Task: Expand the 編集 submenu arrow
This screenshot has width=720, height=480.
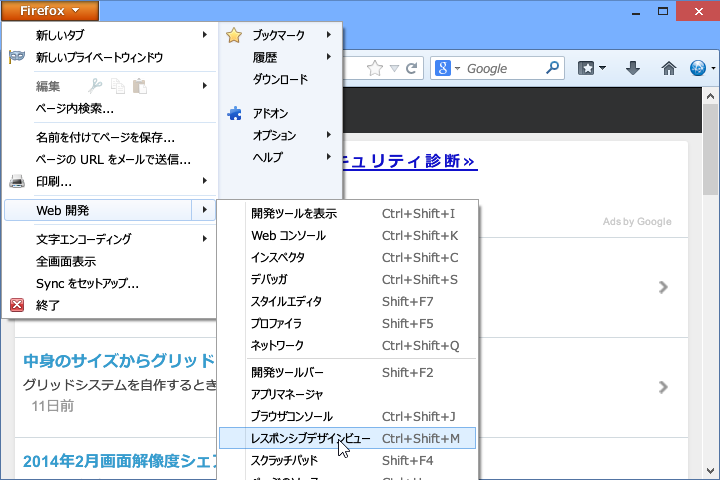Action: pyautogui.click(x=205, y=85)
